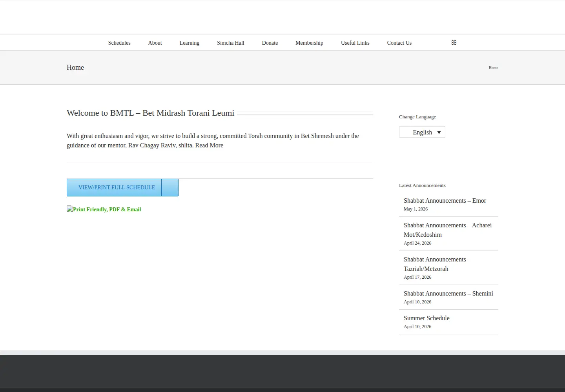Image resolution: width=565 pixels, height=392 pixels.
Task: Open Useful Links in the navigation
Action: coord(355,43)
